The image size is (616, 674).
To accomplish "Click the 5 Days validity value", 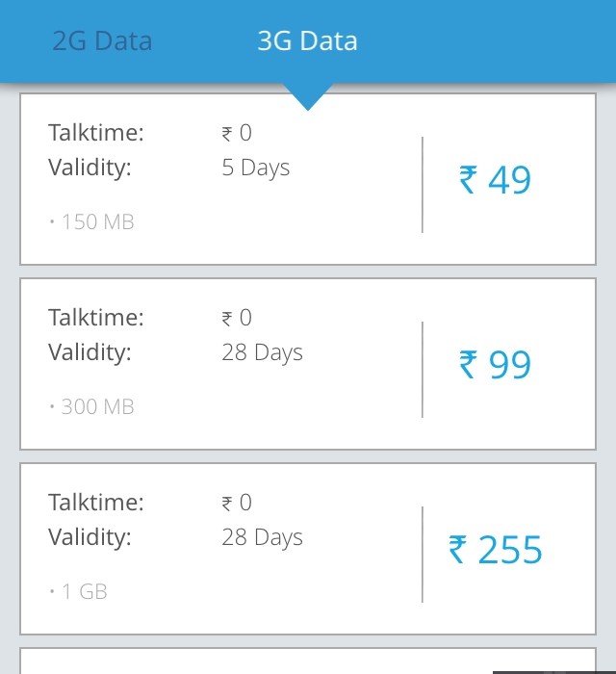I will (x=255, y=168).
